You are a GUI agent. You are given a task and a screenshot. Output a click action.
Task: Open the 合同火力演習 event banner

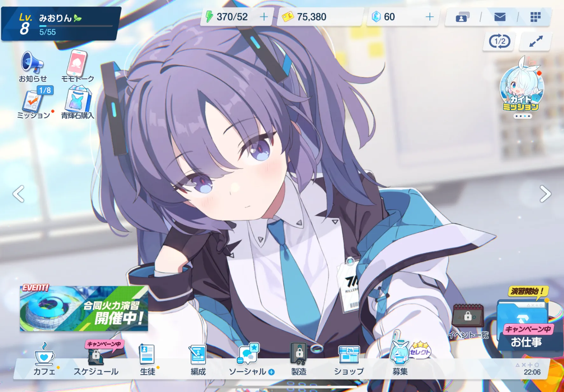pyautogui.click(x=84, y=308)
